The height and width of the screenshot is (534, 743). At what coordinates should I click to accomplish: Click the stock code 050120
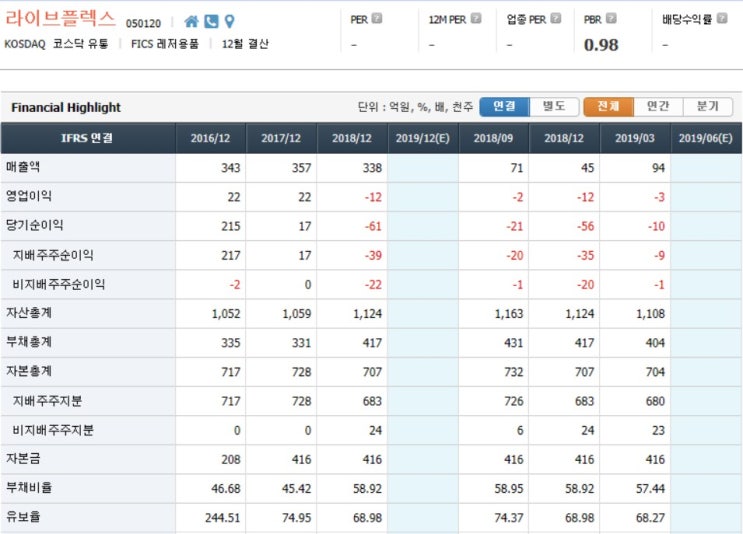(x=143, y=23)
